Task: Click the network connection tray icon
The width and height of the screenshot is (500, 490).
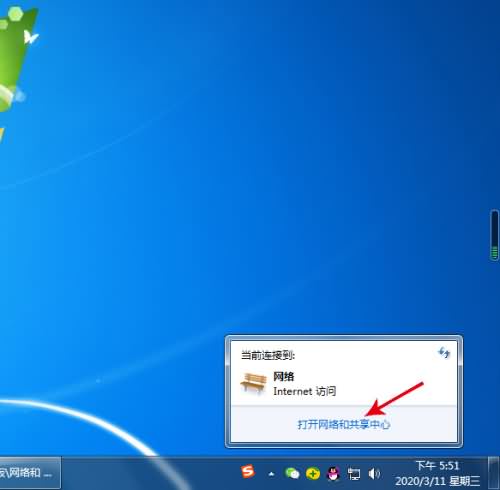Action: coord(354,473)
